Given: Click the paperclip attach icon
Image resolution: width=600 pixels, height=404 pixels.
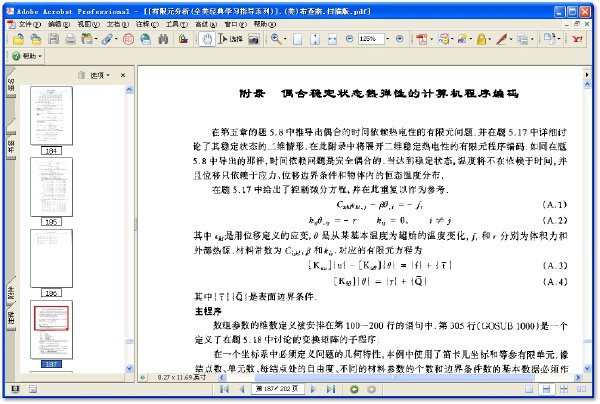Looking at the screenshot, I should (x=107, y=39).
